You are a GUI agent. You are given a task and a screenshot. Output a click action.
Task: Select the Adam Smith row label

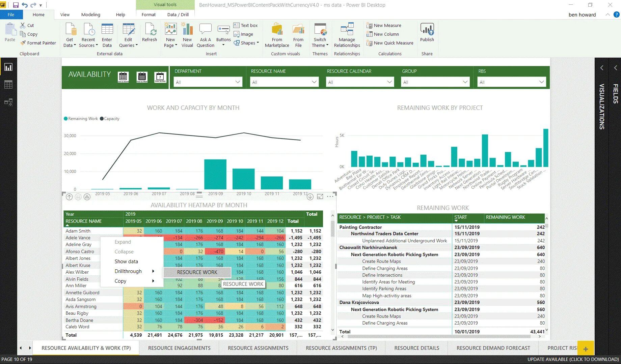(78, 231)
